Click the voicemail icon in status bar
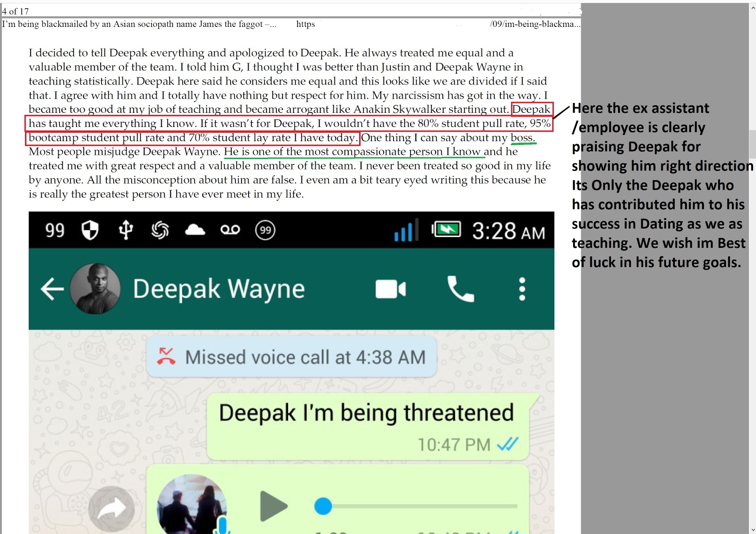This screenshot has height=534, width=756. click(230, 230)
